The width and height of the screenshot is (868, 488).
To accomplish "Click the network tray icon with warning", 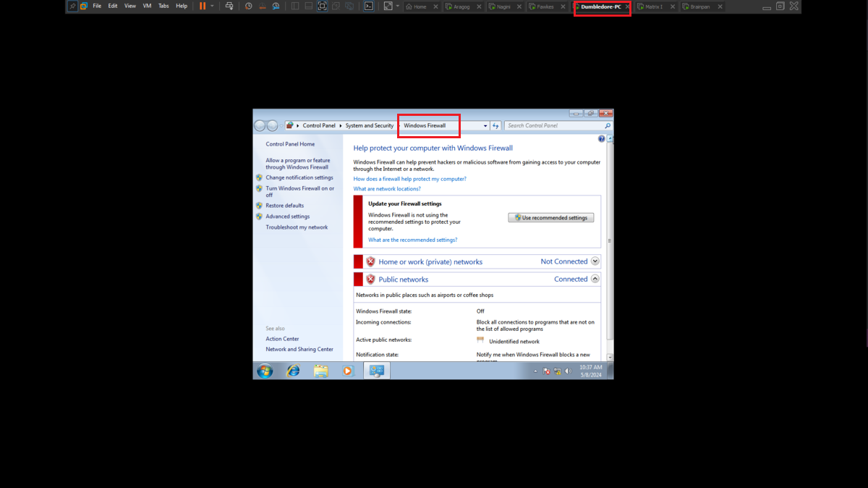I will point(558,371).
